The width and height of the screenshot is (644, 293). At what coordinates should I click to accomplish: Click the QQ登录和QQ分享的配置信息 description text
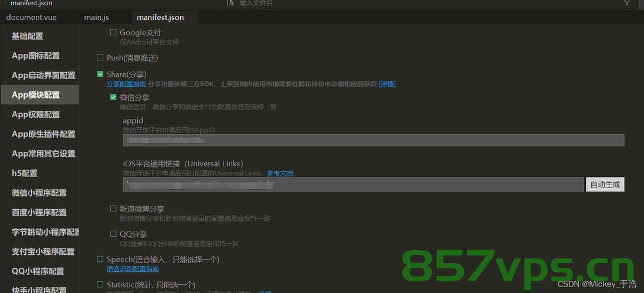[x=179, y=243]
